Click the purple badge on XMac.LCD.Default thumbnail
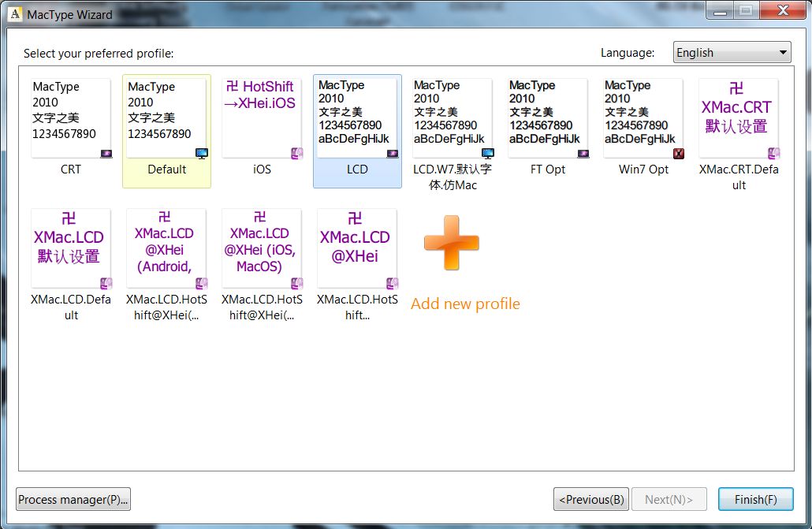 (106, 283)
